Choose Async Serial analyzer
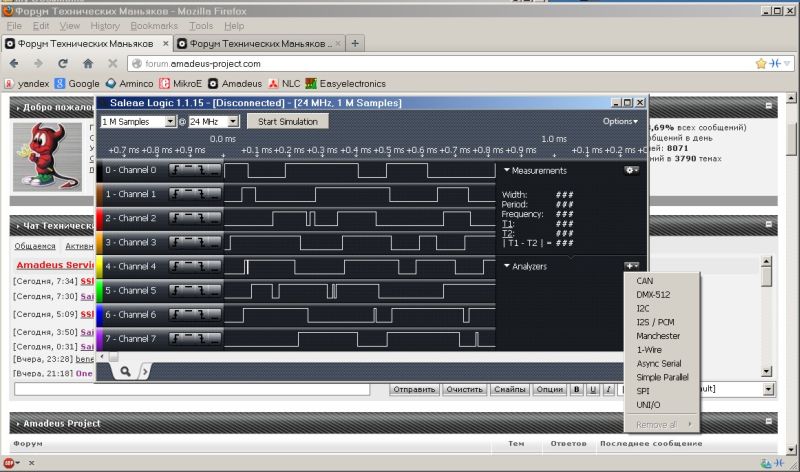Image resolution: width=800 pixels, height=472 pixels. [659, 363]
